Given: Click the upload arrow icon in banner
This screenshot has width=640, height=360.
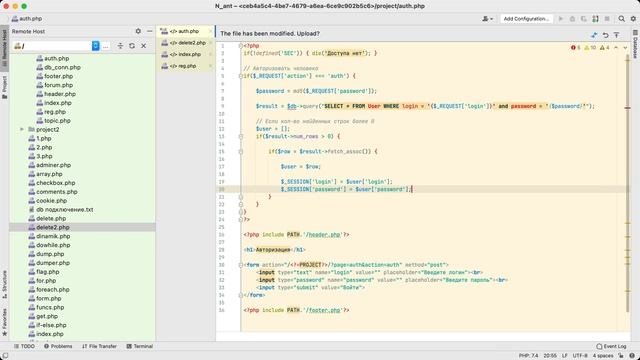Looking at the screenshot, I should point(617,35).
